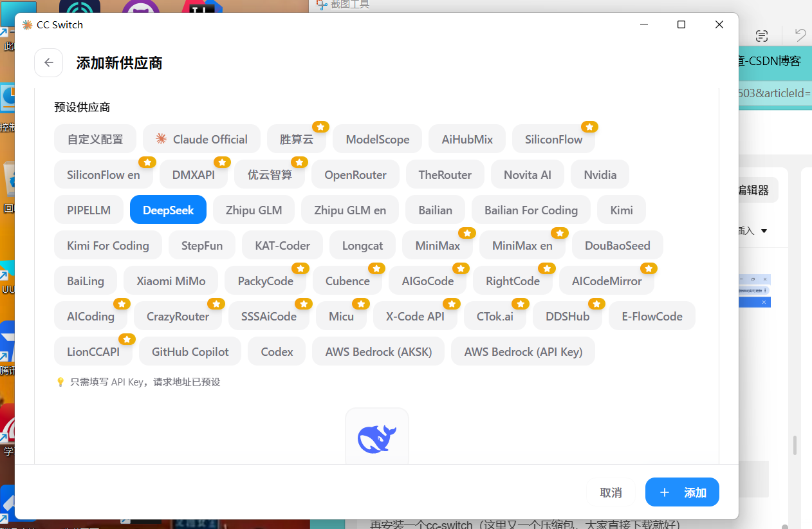Click the text scan icon in background window

[762, 35]
